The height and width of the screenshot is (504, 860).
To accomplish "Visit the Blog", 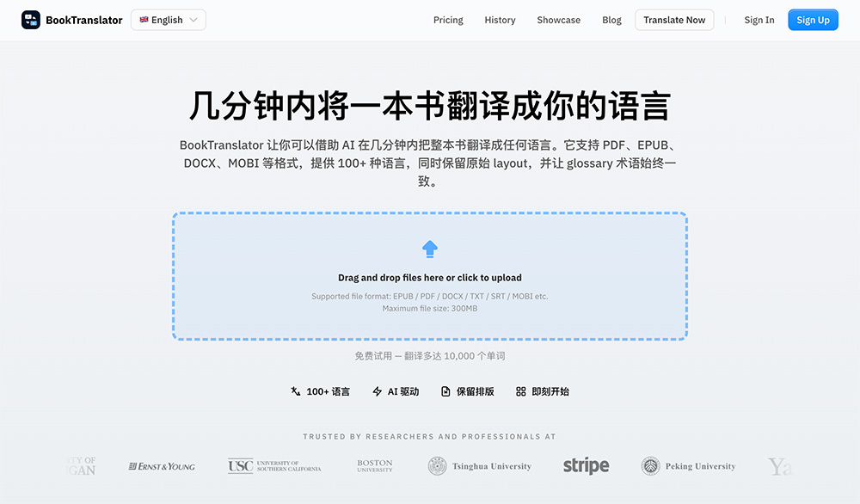I will tap(611, 20).
